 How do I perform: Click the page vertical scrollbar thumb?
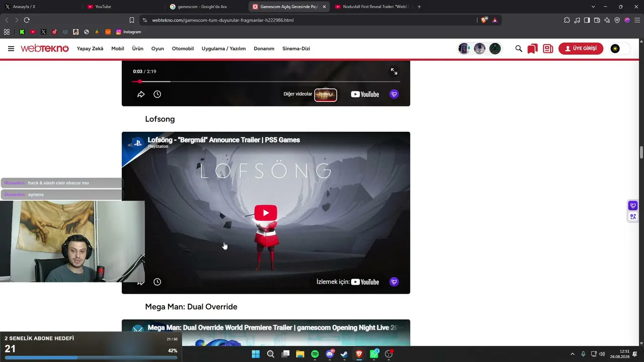pos(641,152)
